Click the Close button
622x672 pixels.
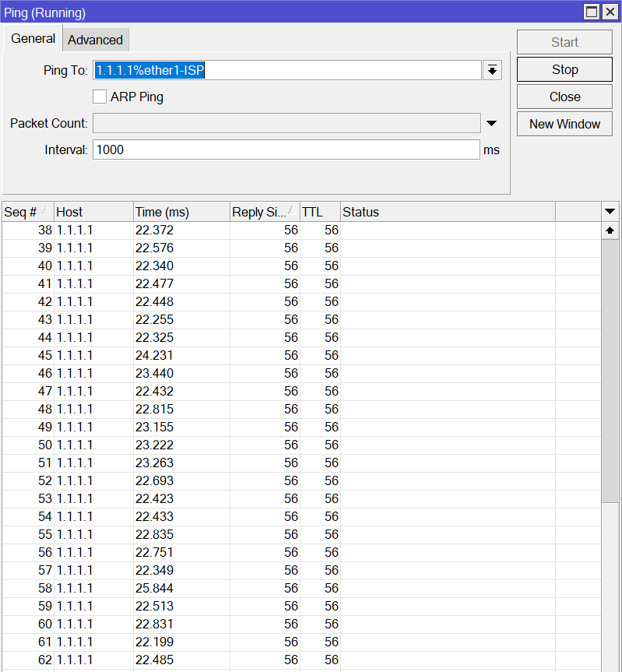[564, 97]
